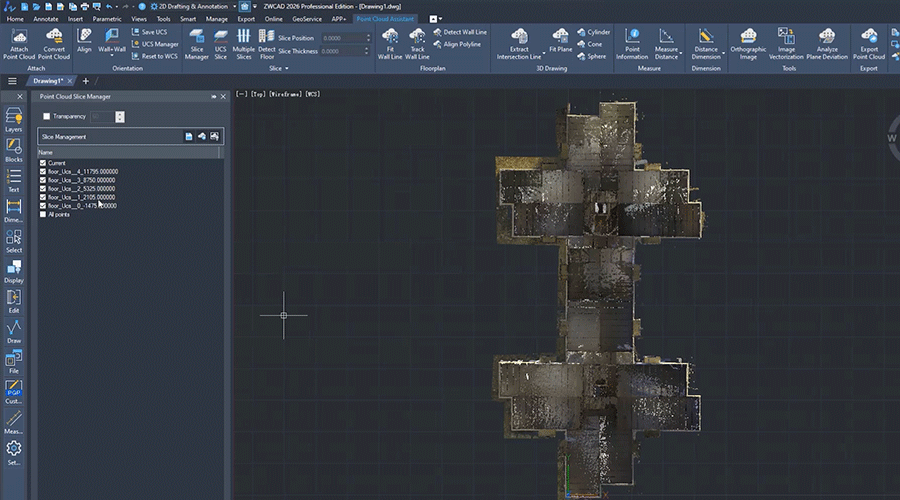Open the Select sidebar tool
Viewport: 900px width, 500px height.
14,241
